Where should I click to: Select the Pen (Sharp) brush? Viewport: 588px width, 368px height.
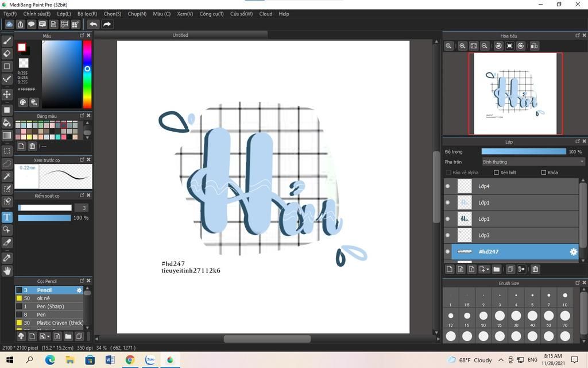point(49,306)
